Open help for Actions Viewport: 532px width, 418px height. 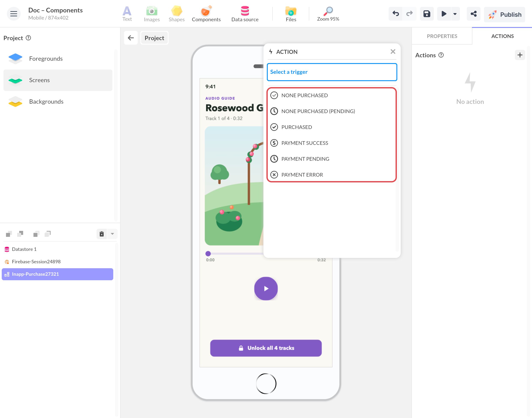[441, 55]
